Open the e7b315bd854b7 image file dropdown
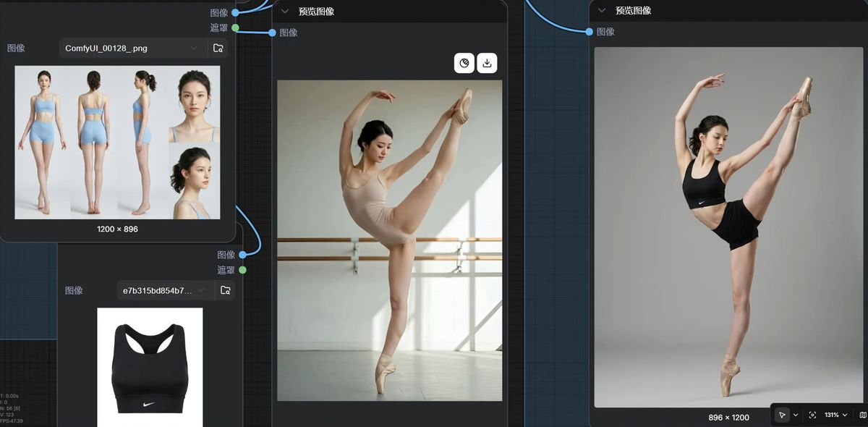Screen dimensions: 868x427 coord(166,290)
